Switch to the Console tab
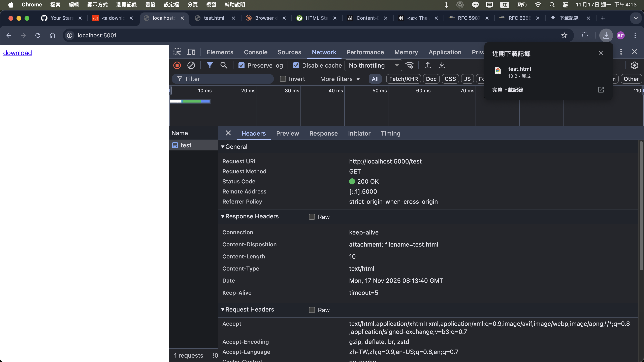This screenshot has height=362, width=644. tap(256, 52)
